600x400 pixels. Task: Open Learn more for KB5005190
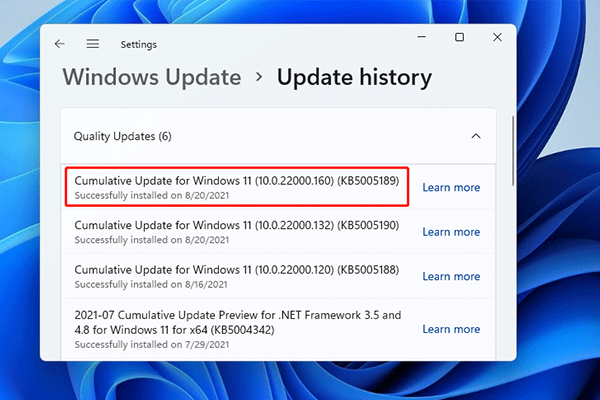pyautogui.click(x=451, y=232)
